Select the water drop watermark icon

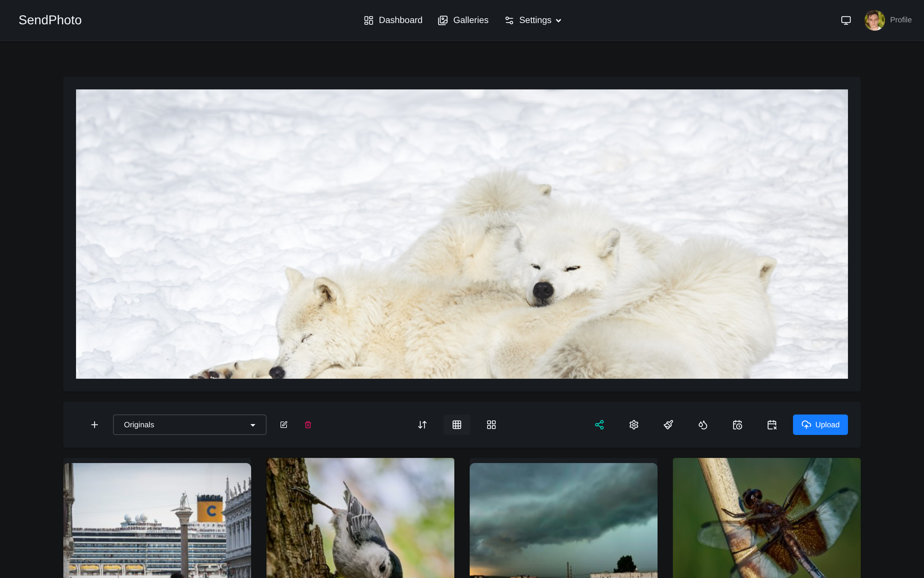pos(703,424)
